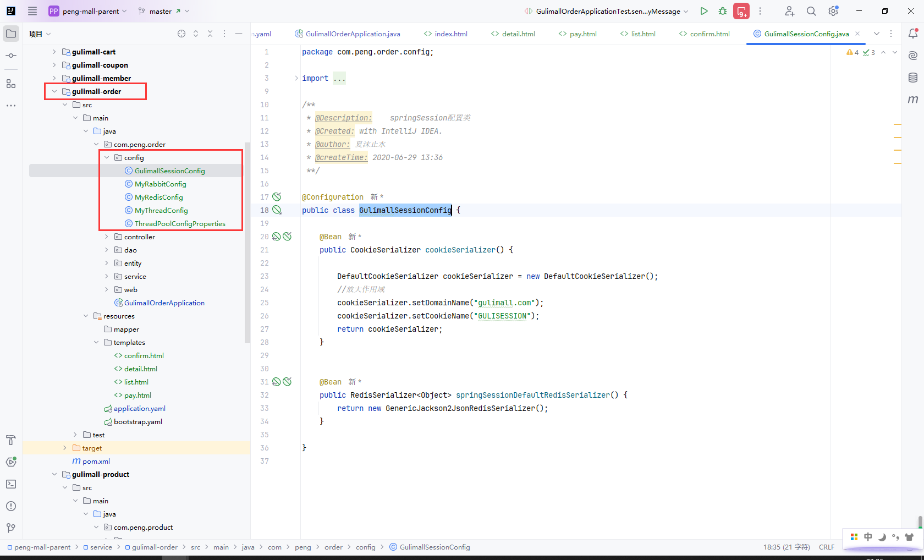Expand the controller package
The image size is (924, 560).
107,237
